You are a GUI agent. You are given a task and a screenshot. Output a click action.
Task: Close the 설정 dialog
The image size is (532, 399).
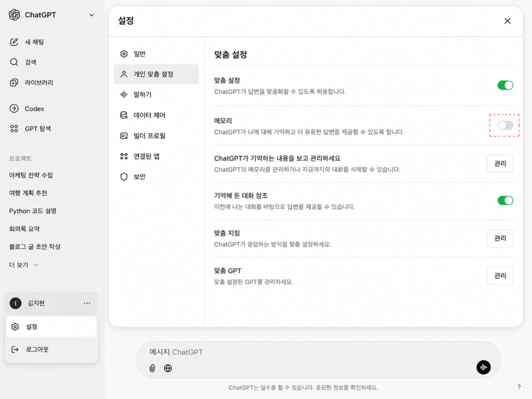(x=507, y=21)
